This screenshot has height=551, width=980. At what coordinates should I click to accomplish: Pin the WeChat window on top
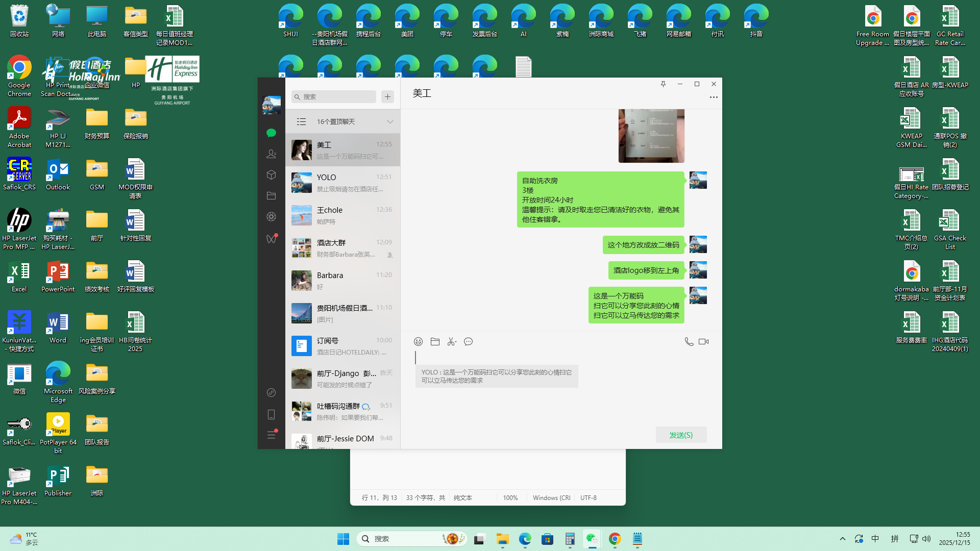[663, 84]
